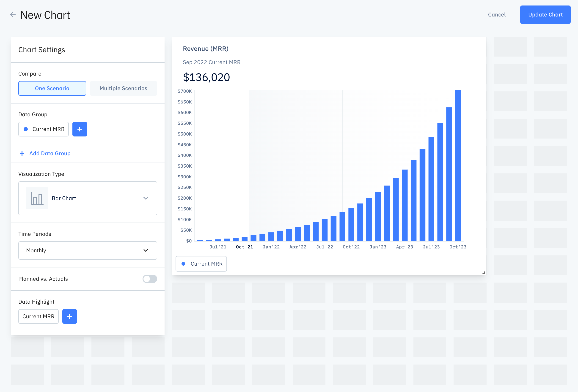The width and height of the screenshot is (578, 392).
Task: Click the back arrow beside New Chart
Action: [13, 15]
